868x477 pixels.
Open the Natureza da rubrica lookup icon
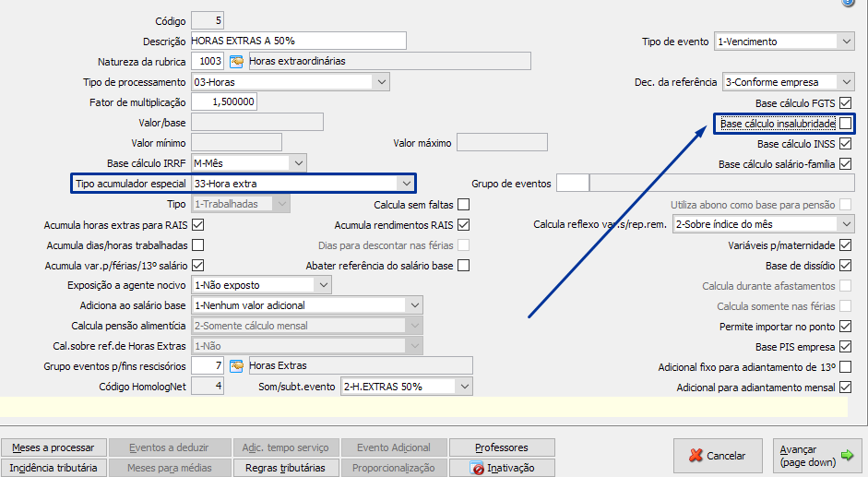point(236,61)
